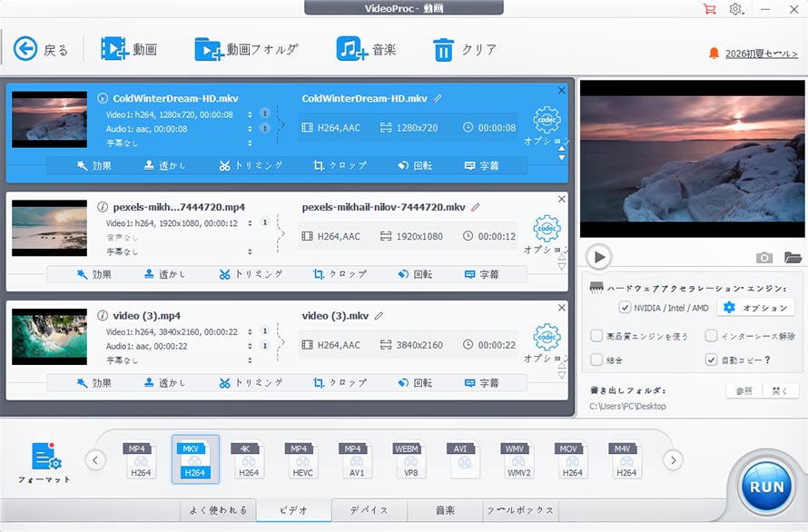The height and width of the screenshot is (532, 808).
Task: Add a 動画フォルダ video folder
Action: [x=209, y=50]
